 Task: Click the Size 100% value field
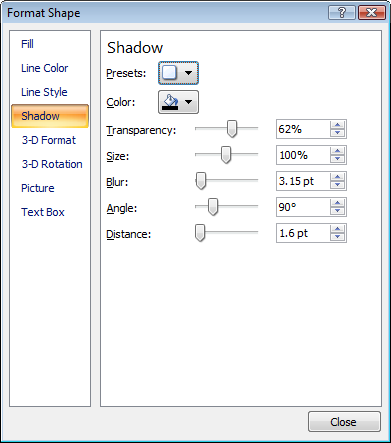[x=303, y=155]
